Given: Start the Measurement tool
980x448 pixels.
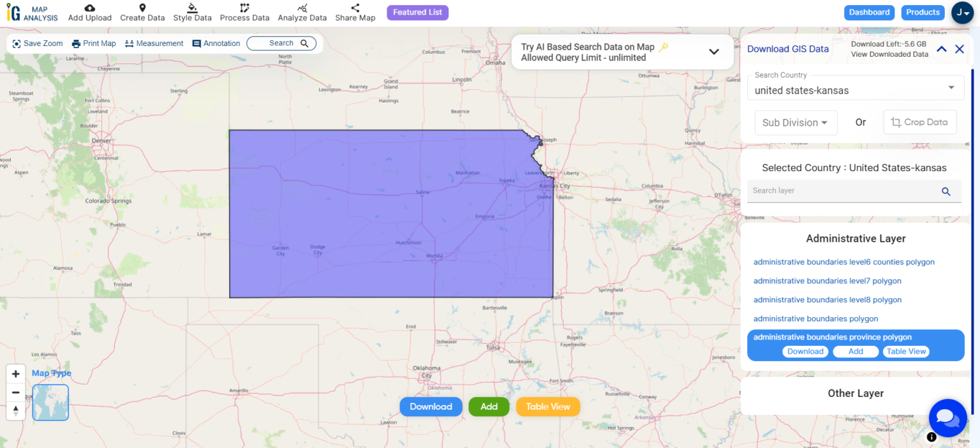Looking at the screenshot, I should point(154,43).
